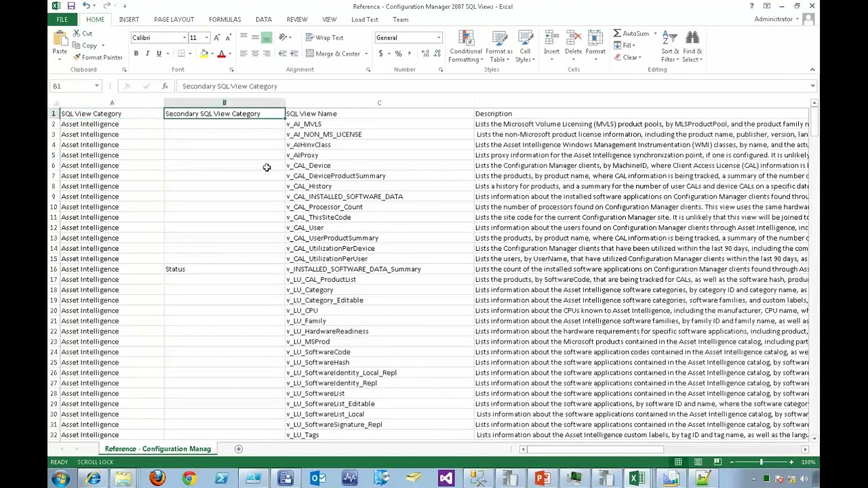Toggle bold formatting
The width and height of the screenshot is (868, 488).
136,54
